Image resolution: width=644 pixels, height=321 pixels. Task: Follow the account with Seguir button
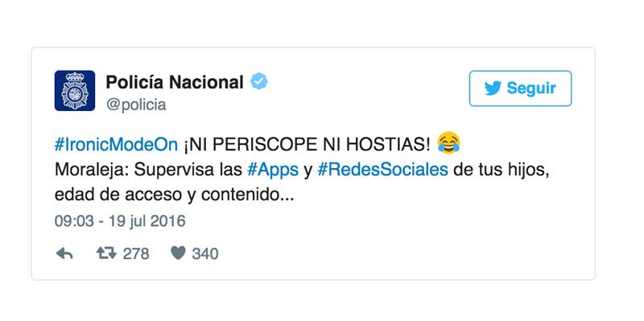coord(520,88)
